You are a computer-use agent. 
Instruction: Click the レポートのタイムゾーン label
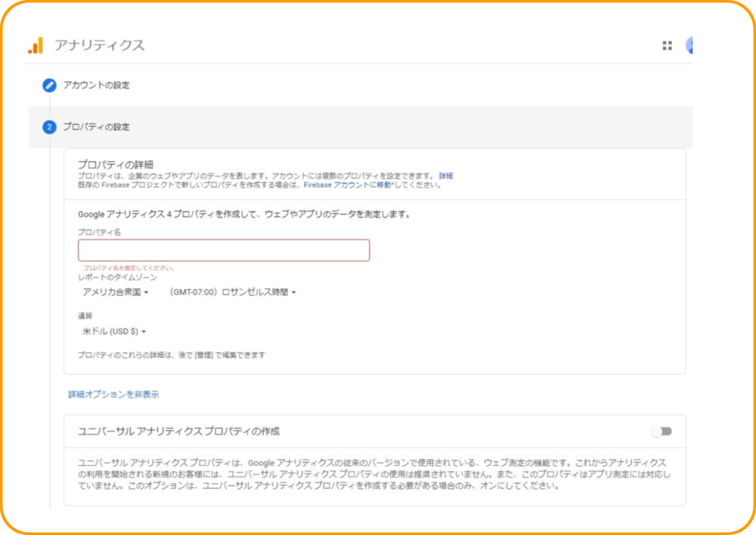point(117,277)
